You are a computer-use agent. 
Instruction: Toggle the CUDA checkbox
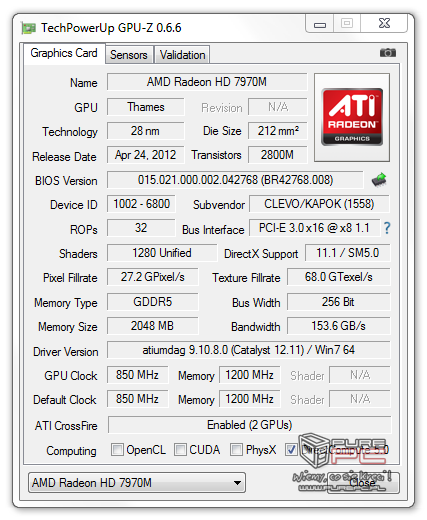tap(180, 449)
